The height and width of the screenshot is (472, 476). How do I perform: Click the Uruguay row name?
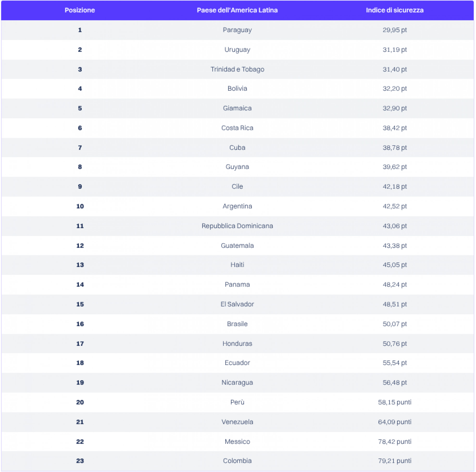click(237, 50)
